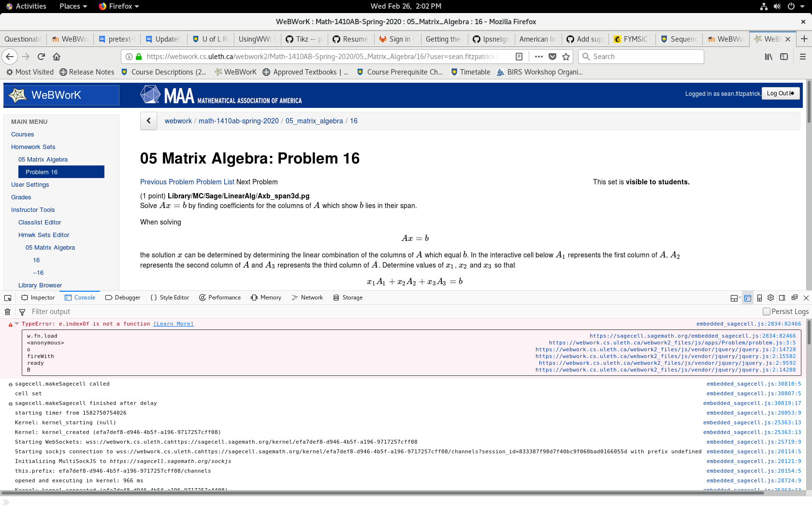Close the active WeBWorK browser tab
Viewport: 812px width, 508px height.
point(788,39)
